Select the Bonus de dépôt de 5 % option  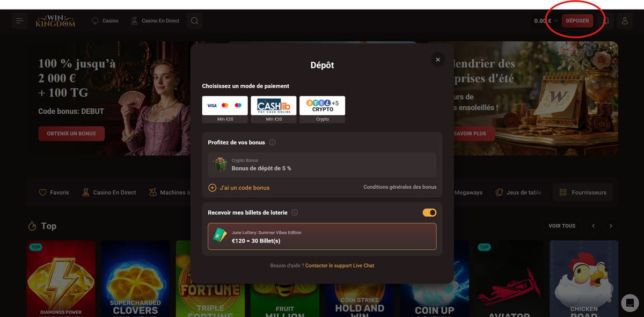click(322, 165)
